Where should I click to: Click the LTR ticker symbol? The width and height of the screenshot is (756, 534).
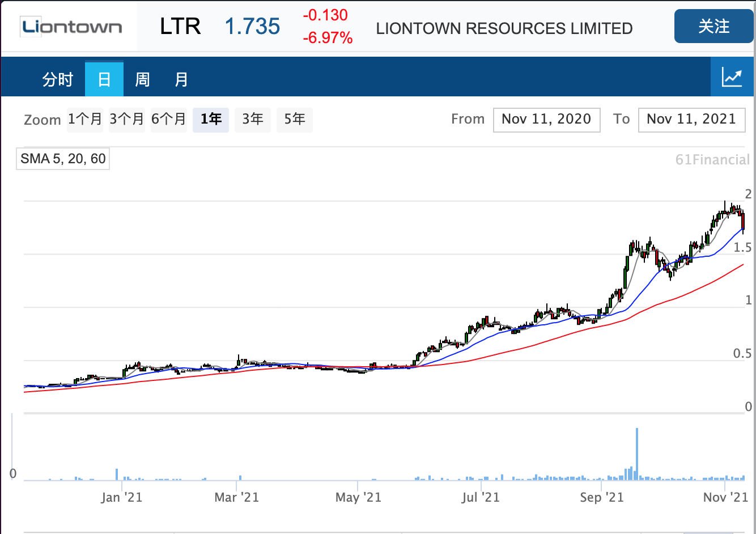click(x=180, y=27)
